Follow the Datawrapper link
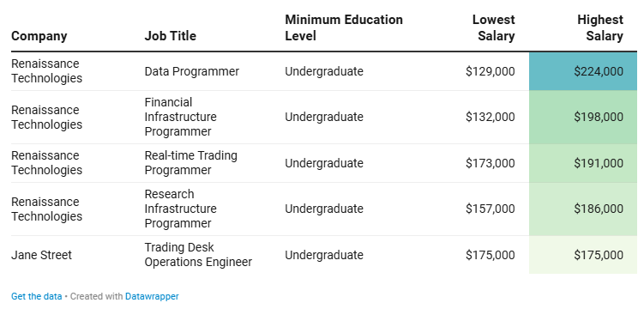The image size is (644, 315). (x=152, y=296)
